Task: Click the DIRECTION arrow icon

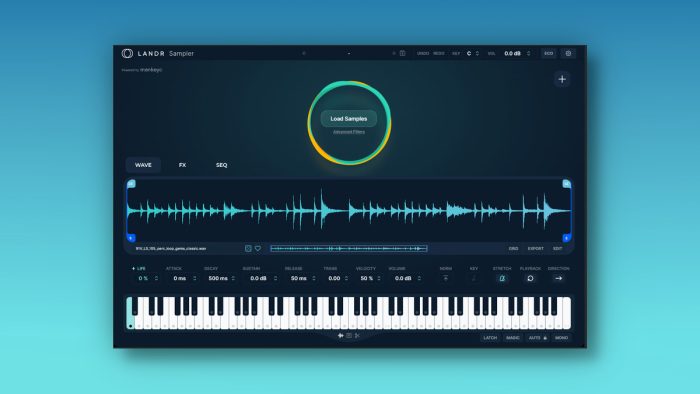Action: pos(558,278)
